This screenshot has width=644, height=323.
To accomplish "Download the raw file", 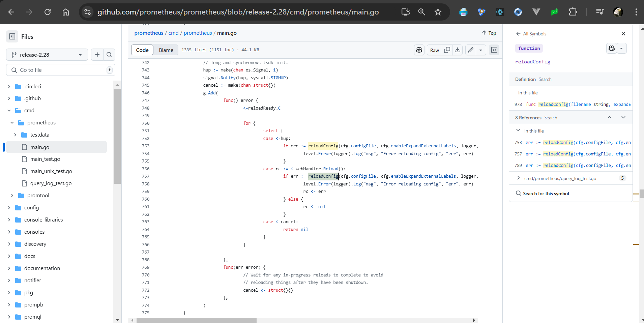I will pos(458,50).
